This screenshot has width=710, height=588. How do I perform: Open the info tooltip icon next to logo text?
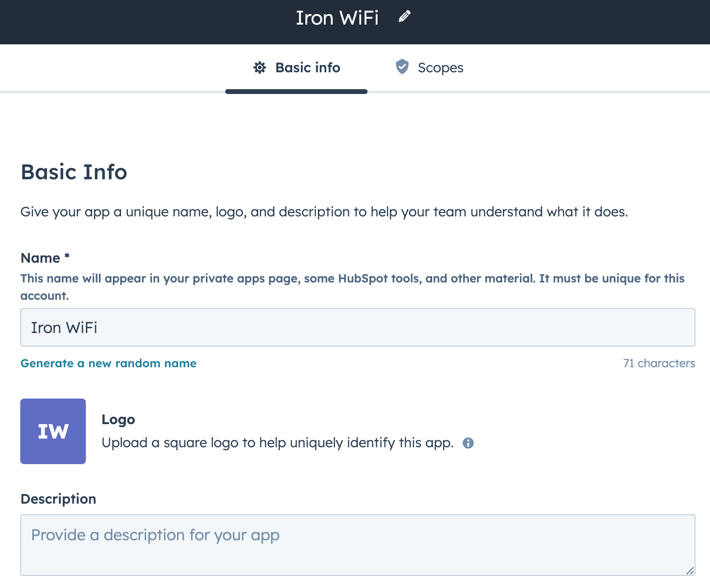click(468, 443)
